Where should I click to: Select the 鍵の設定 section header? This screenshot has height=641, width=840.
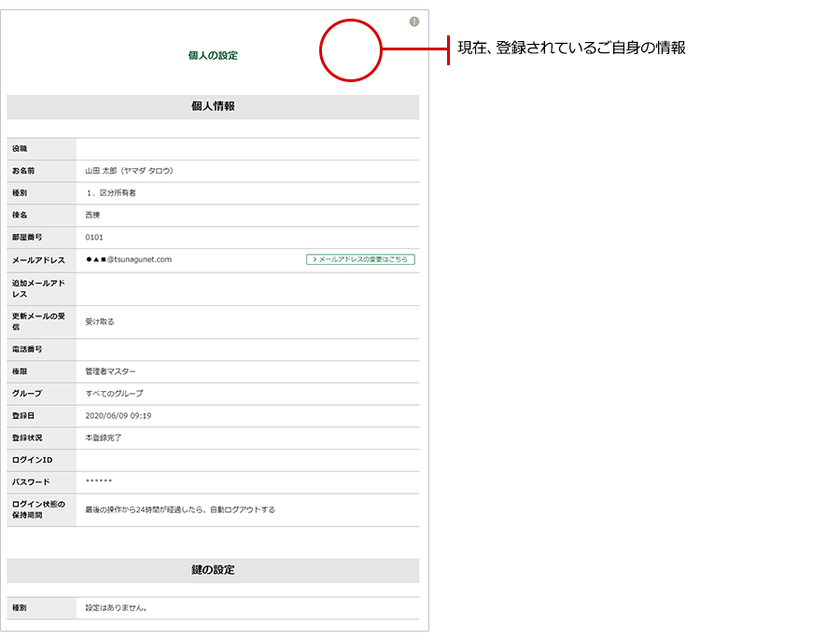(x=213, y=570)
